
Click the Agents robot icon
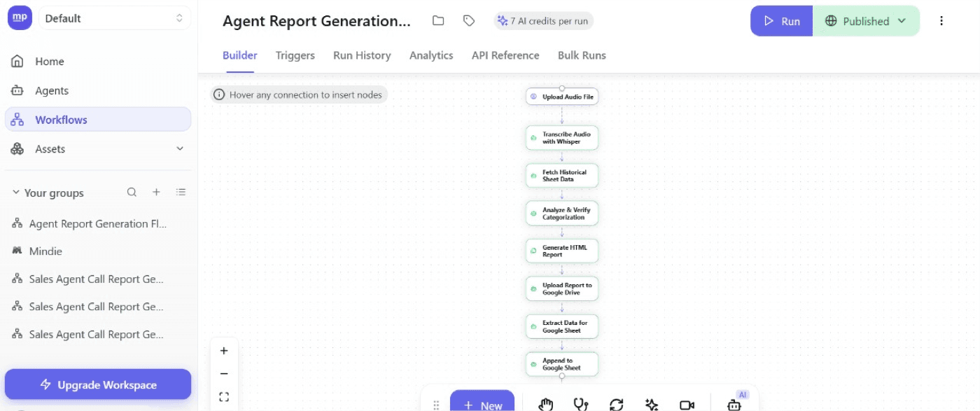tap(18, 90)
